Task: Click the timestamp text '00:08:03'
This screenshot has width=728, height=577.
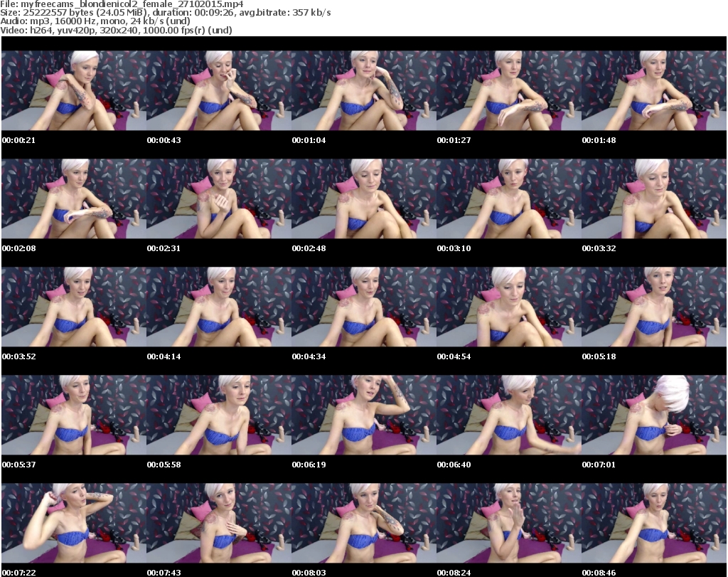Action: pyautogui.click(x=309, y=573)
